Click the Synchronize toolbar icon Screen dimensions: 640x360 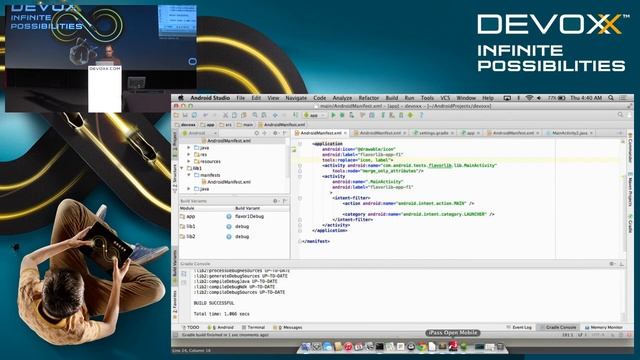[194, 116]
